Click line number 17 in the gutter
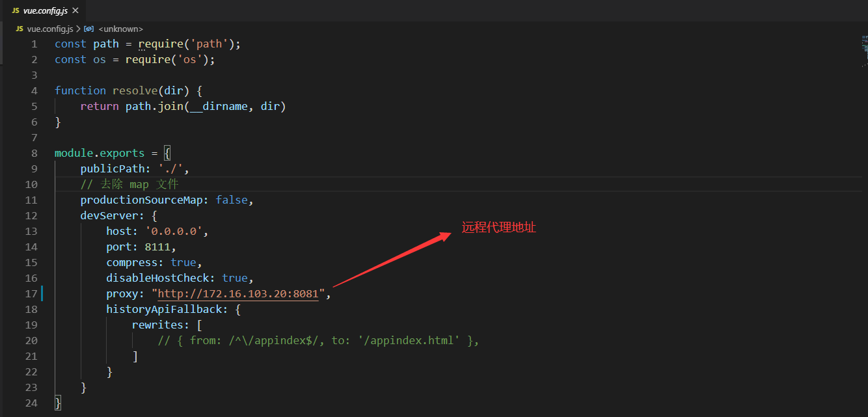868x417 pixels. point(31,294)
